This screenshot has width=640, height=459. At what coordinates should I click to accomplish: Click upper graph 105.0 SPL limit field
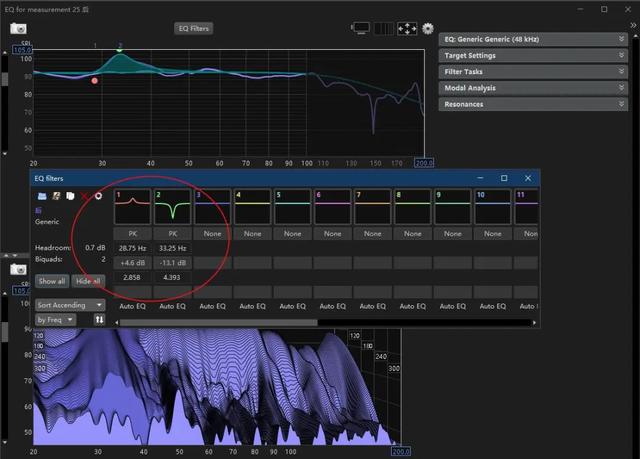coord(22,50)
